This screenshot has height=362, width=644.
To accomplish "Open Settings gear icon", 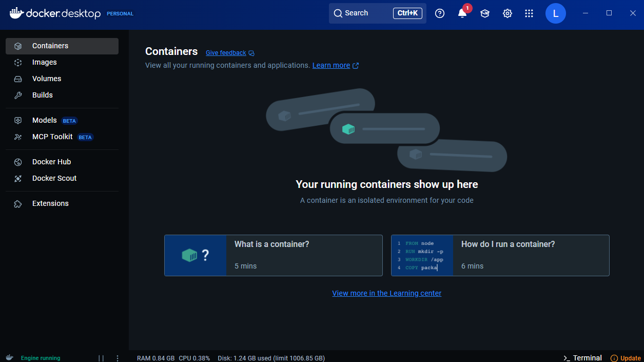I will coord(508,13).
